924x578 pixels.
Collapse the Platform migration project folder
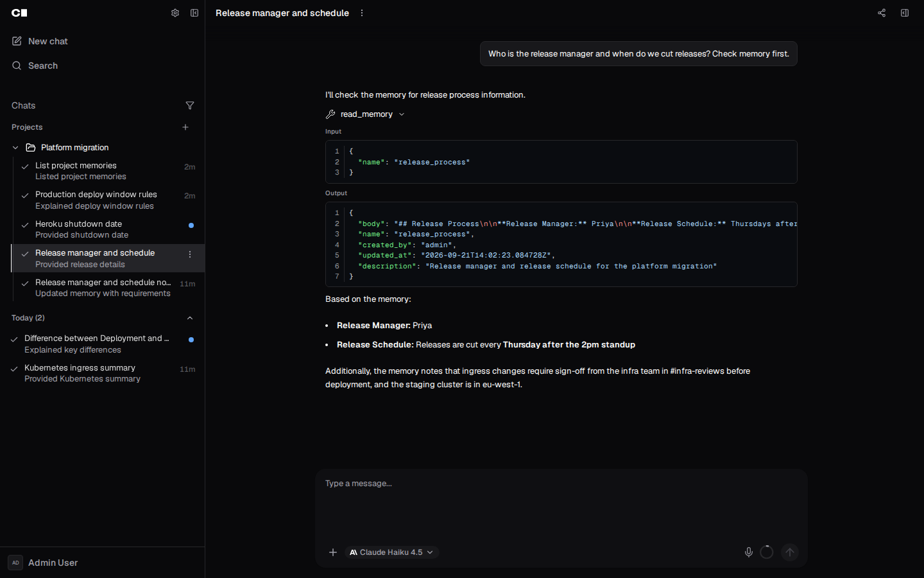tap(15, 148)
